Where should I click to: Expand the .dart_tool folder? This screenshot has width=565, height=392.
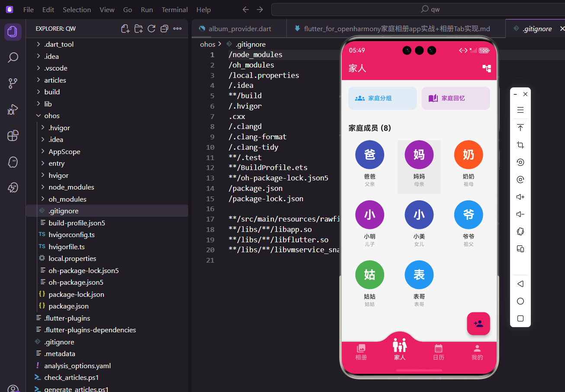(107, 44)
